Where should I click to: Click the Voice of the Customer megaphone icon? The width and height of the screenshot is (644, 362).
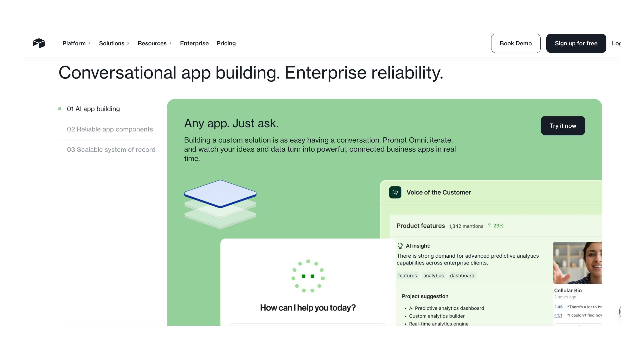pos(395,192)
